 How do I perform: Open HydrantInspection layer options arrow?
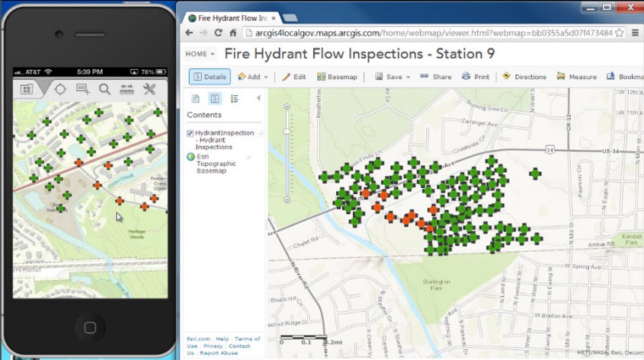pyautogui.click(x=261, y=133)
